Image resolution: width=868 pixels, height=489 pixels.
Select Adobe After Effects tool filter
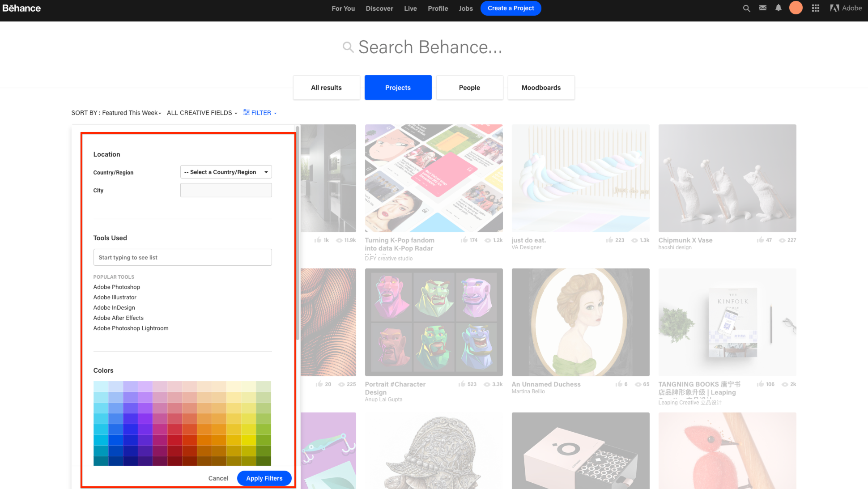pos(119,318)
